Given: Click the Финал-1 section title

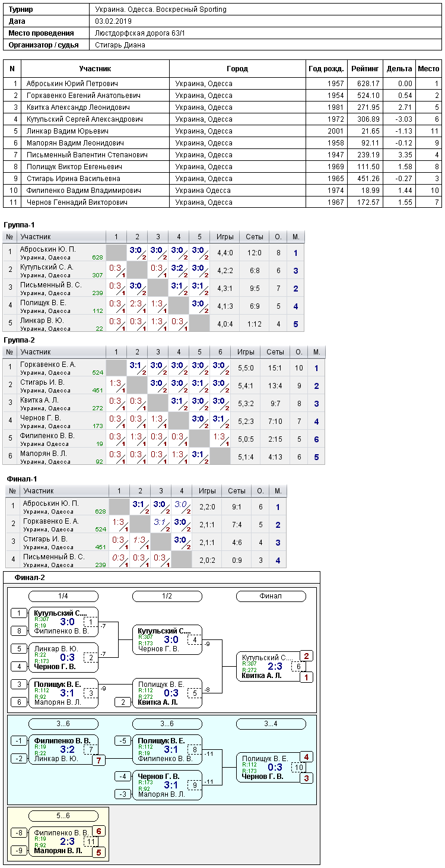Looking at the screenshot, I should pos(22,479).
